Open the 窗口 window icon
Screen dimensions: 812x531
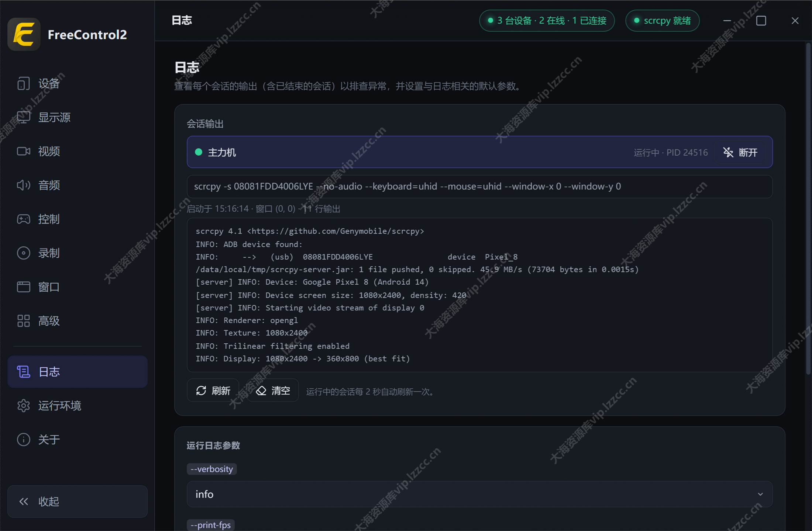click(23, 287)
